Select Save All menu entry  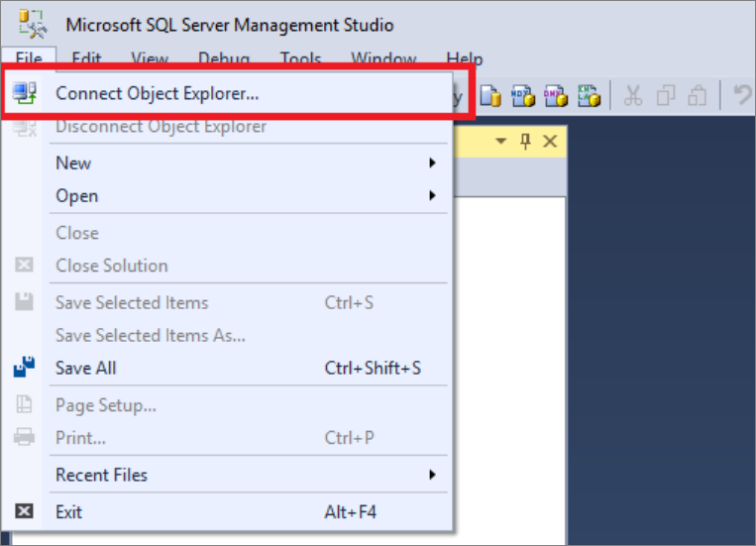point(85,368)
